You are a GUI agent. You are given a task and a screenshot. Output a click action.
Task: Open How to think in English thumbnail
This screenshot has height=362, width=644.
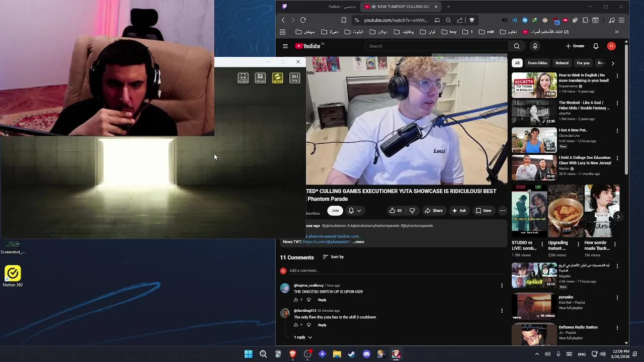pyautogui.click(x=534, y=85)
